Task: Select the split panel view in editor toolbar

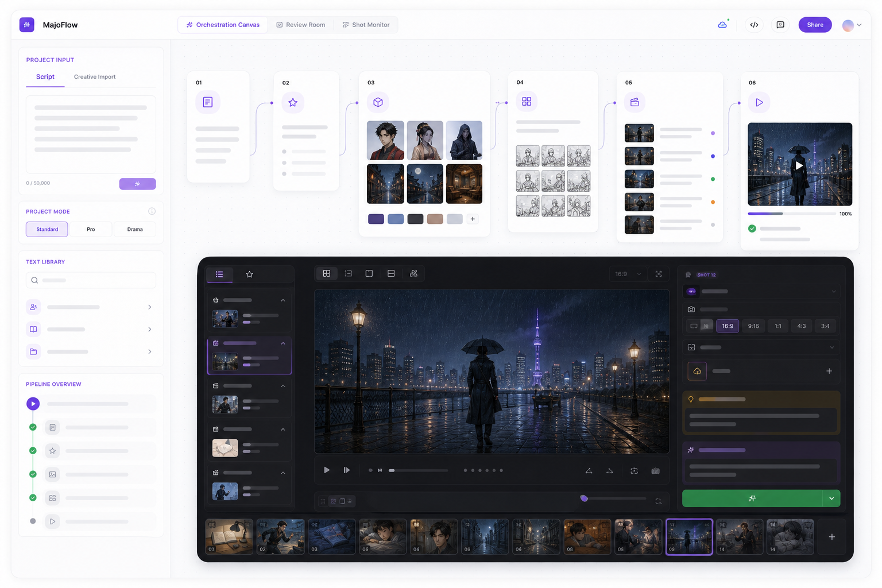Action: tap(391, 273)
